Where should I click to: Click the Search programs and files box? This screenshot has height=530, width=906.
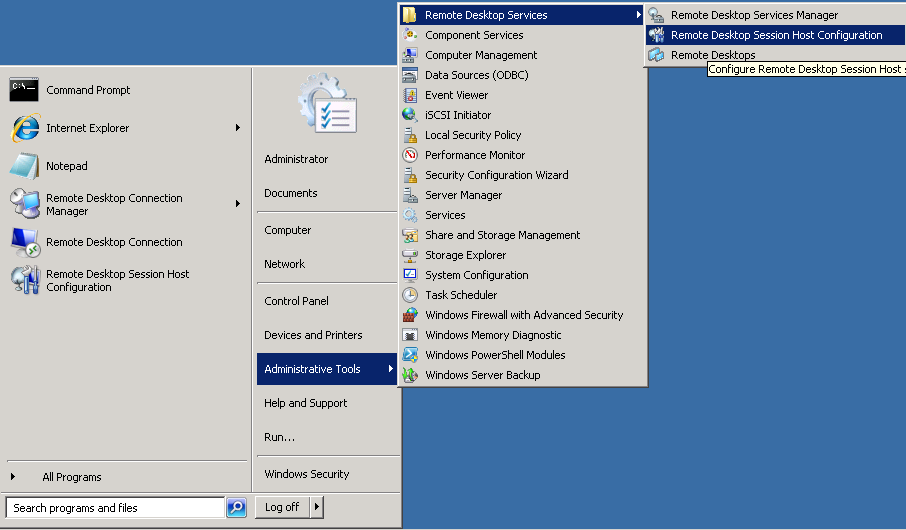coord(115,508)
